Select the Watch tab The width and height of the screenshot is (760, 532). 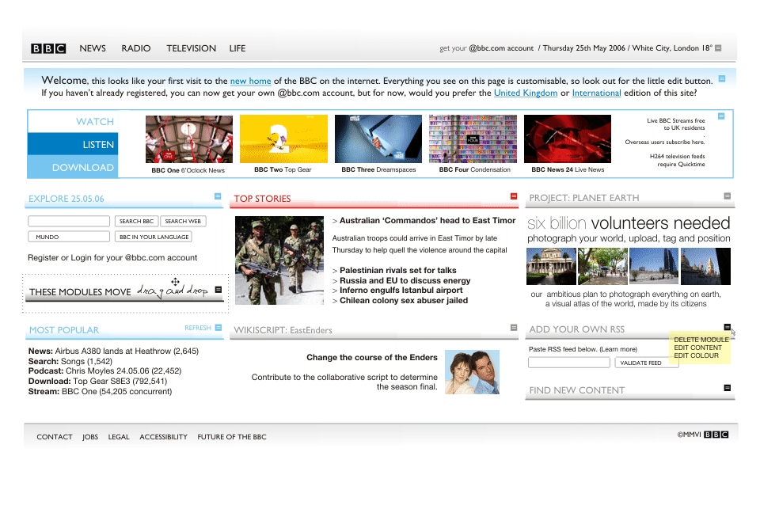[x=73, y=122]
